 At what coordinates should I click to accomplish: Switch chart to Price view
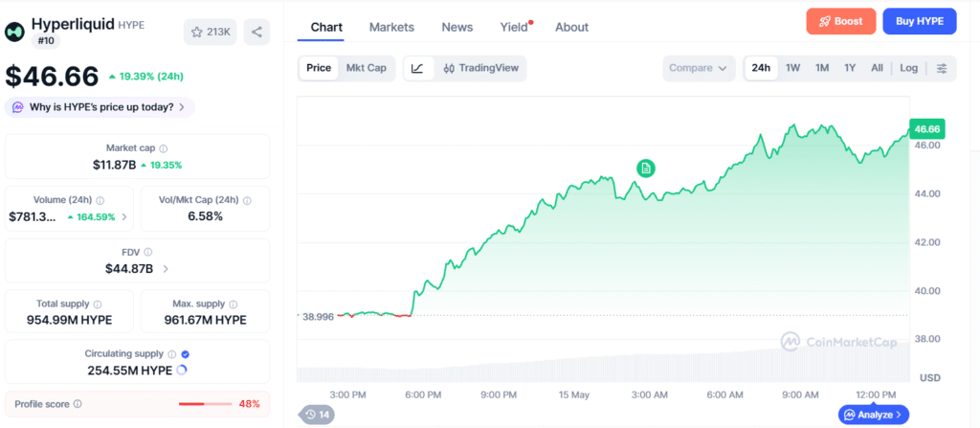coord(319,68)
